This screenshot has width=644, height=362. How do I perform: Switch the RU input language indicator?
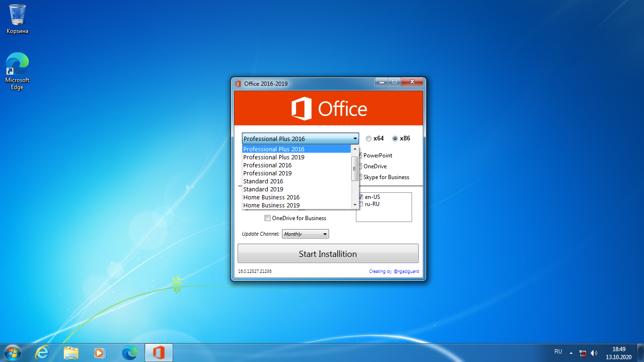pos(558,352)
